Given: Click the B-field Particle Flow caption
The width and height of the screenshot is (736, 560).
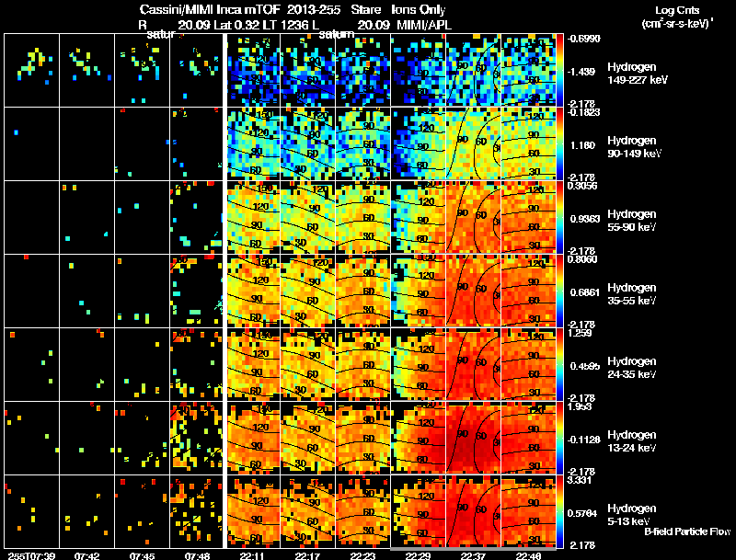Looking at the screenshot, I should point(687,531).
